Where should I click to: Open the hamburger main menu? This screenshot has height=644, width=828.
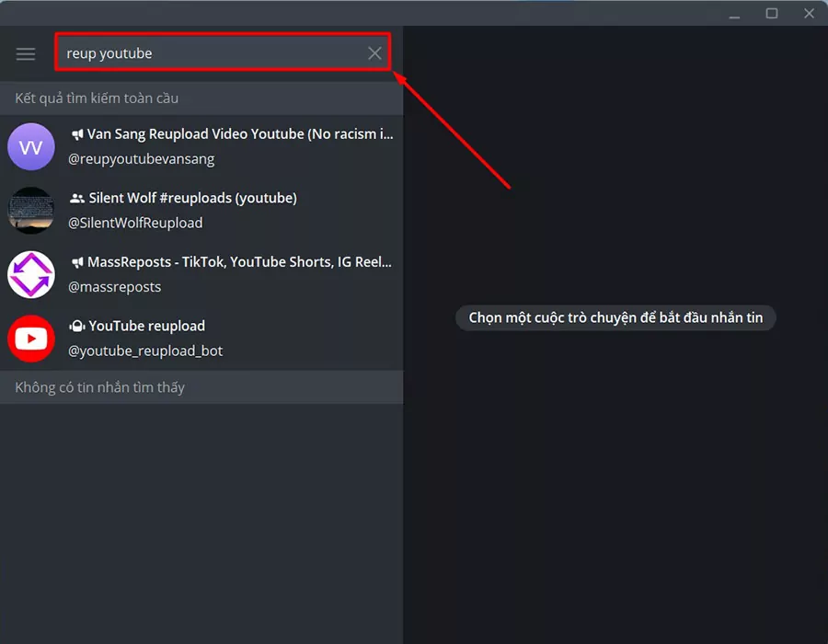click(x=26, y=54)
